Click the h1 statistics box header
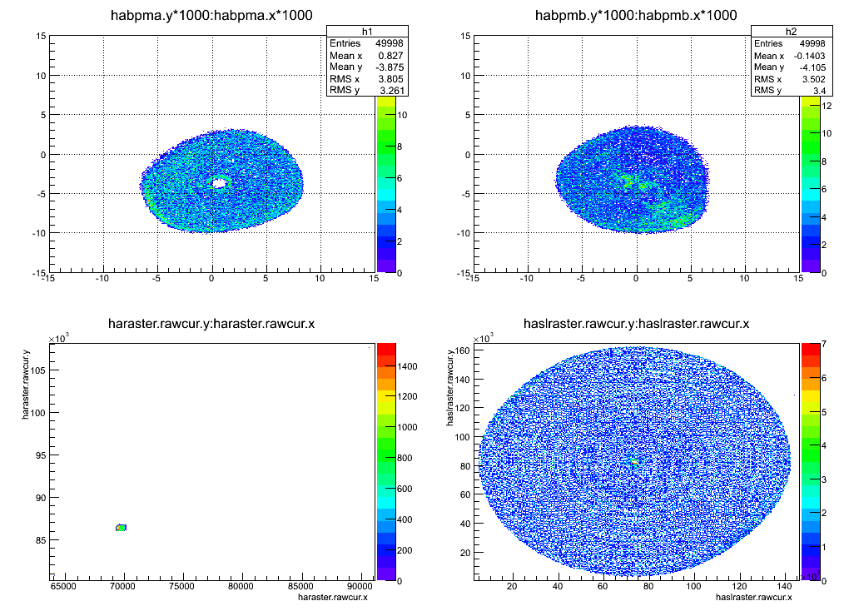849x616 pixels. pos(367,32)
